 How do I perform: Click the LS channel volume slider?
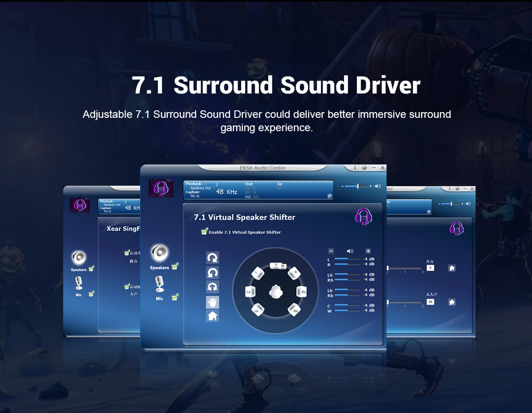pyautogui.click(x=347, y=274)
